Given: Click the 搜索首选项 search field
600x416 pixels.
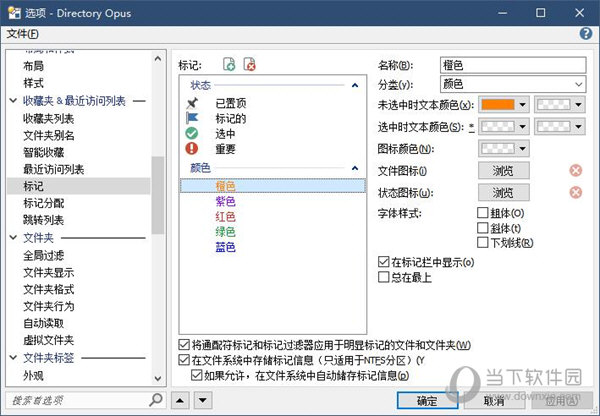Looking at the screenshot, I should 77,400.
